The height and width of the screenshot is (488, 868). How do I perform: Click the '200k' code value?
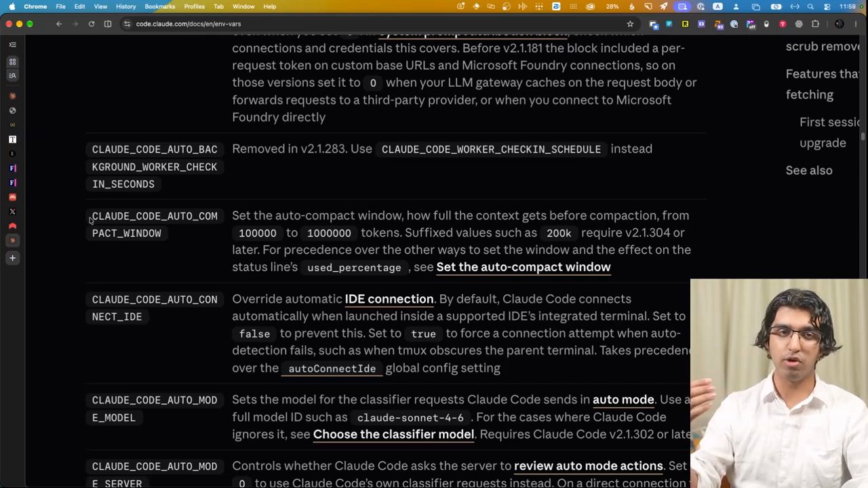[x=559, y=233]
